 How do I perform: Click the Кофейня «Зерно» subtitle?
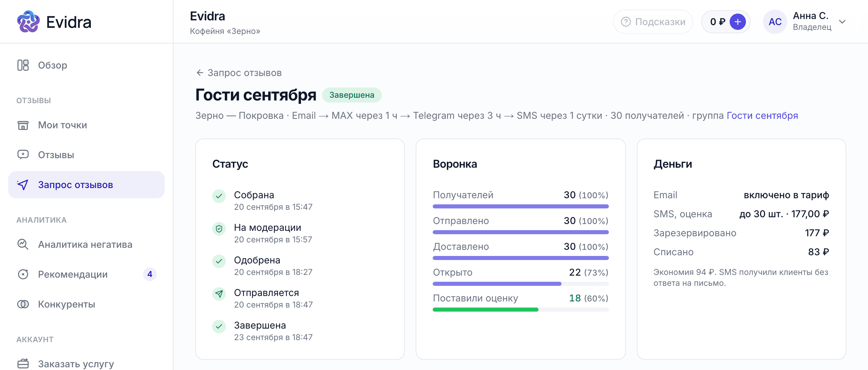[x=225, y=31]
